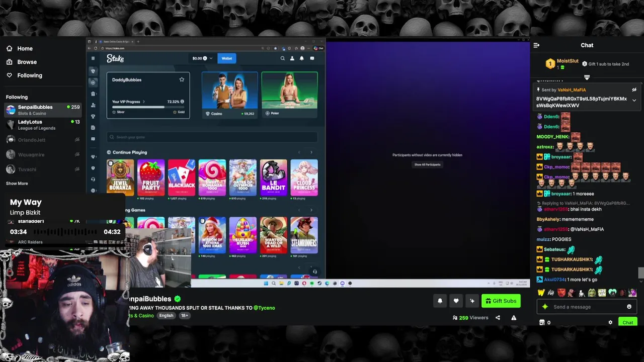
Task: Open the Stake search magnifier icon
Action: [x=283, y=58]
